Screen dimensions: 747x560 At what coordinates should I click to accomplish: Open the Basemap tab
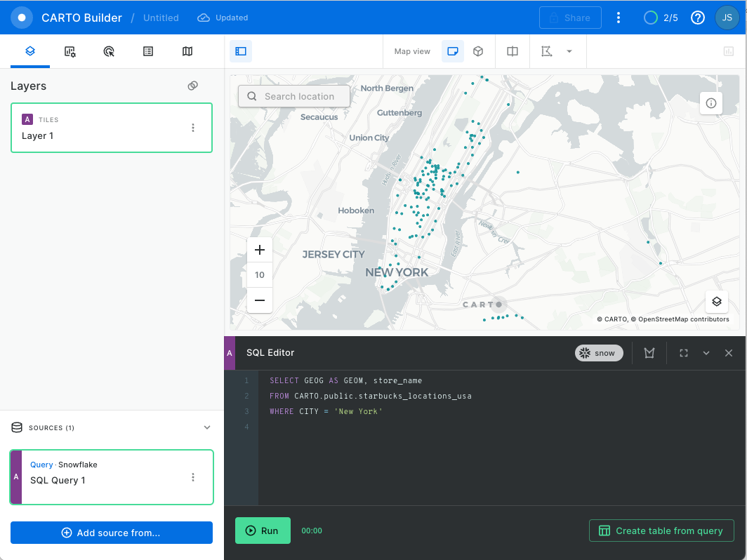click(187, 51)
